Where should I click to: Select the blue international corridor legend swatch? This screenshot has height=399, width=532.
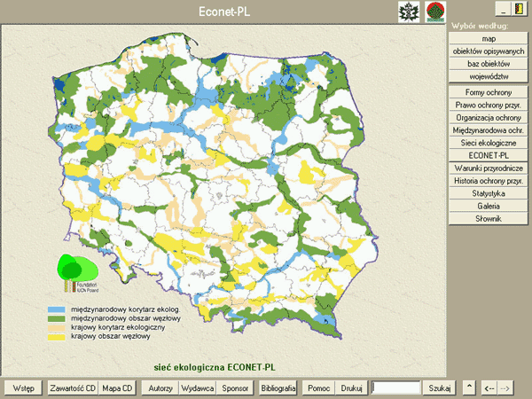[56, 309]
